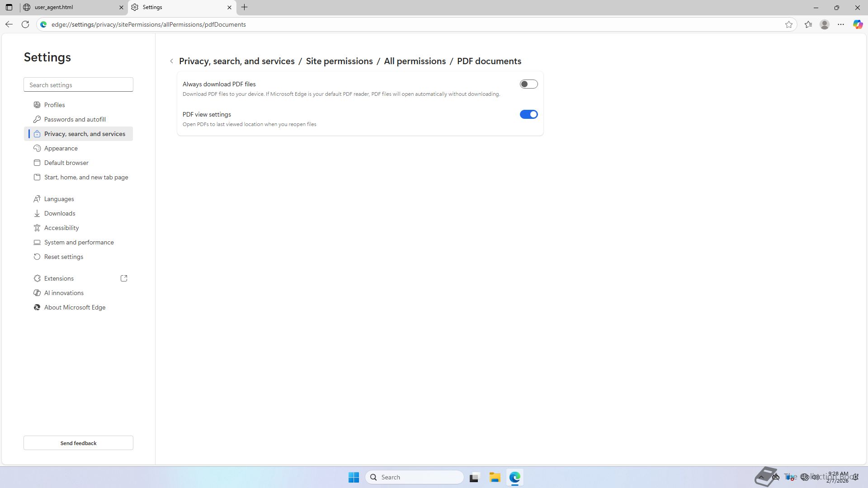Go back using the browser back arrow
Image resolution: width=868 pixels, height=488 pixels.
[x=9, y=24]
